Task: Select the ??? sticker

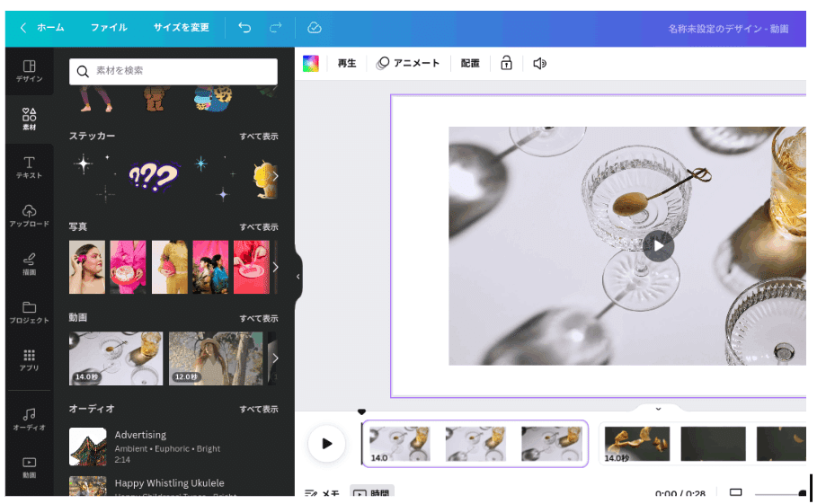Action: (x=154, y=177)
